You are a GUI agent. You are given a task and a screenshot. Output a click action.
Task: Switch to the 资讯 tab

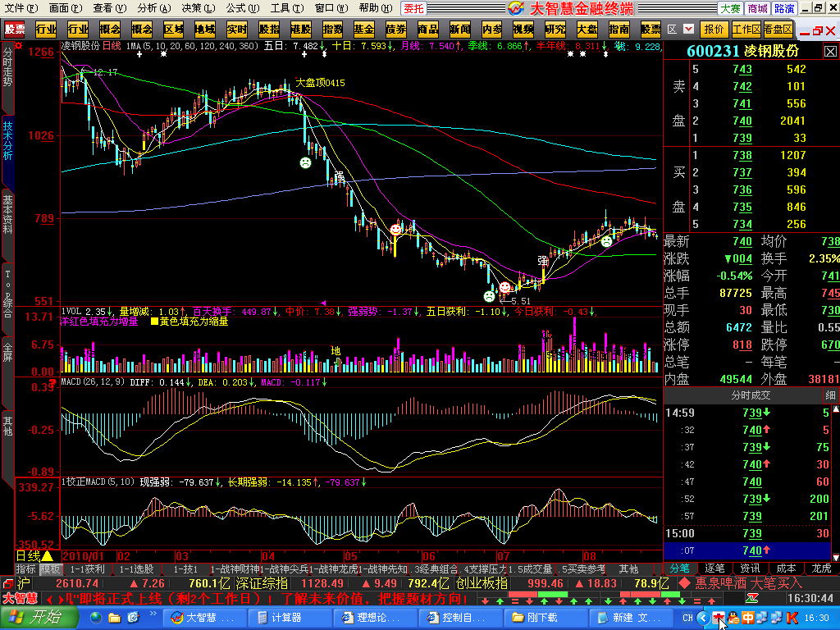click(750, 568)
